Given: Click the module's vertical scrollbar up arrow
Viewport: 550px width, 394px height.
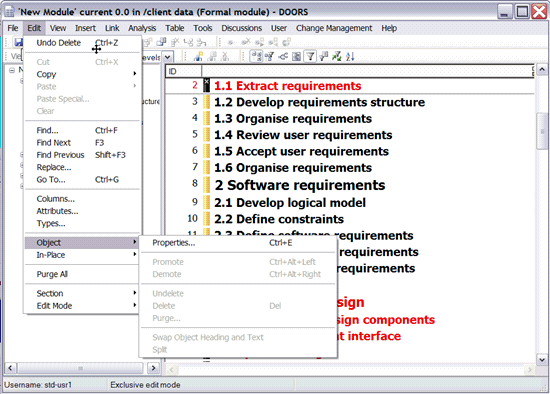Looking at the screenshot, I should click(542, 69).
